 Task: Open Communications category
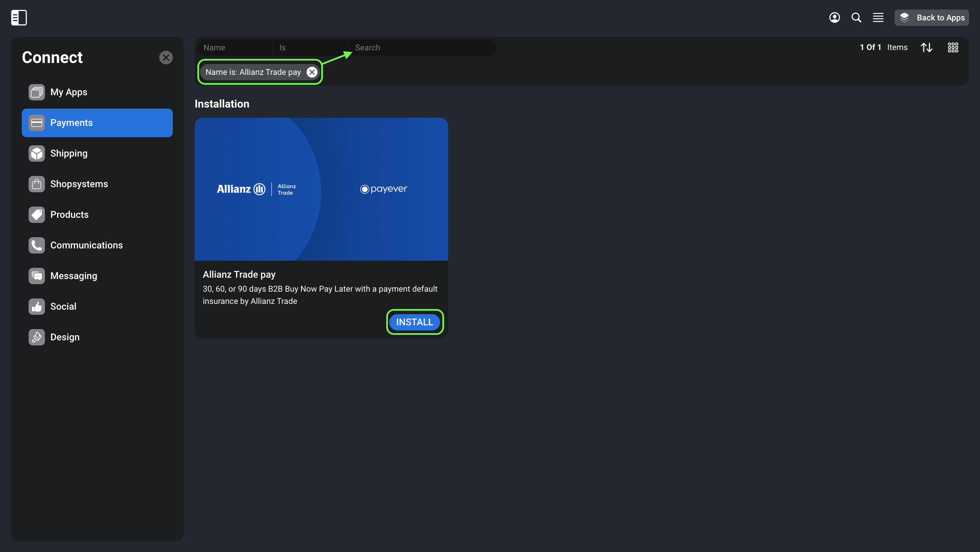point(97,245)
